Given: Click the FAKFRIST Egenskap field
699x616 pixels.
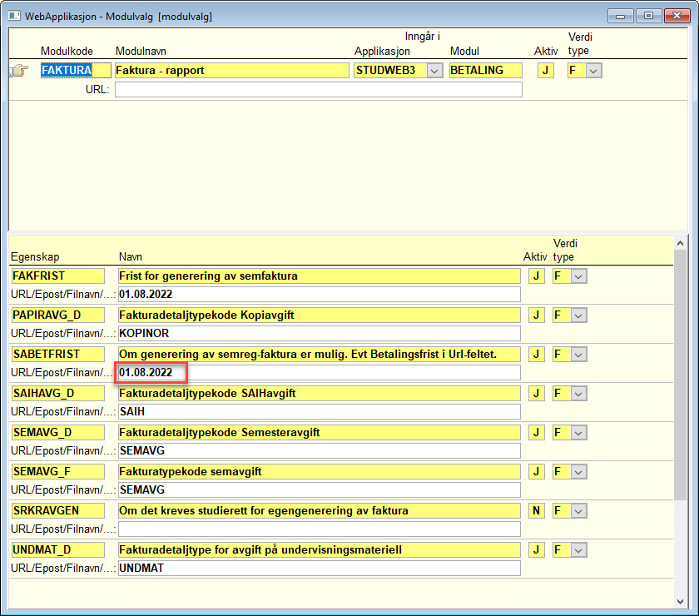Looking at the screenshot, I should 58,276.
